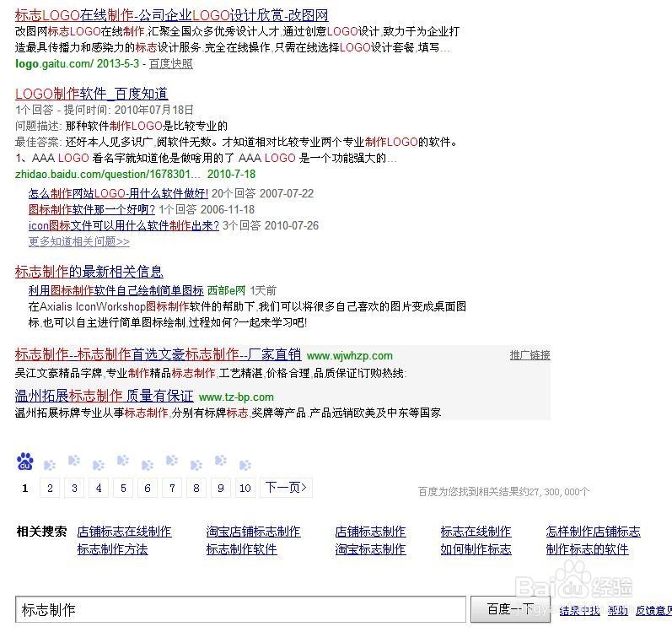Viewport: 672px width, 632px height.
Task: Go to results page 6
Action: (x=148, y=488)
